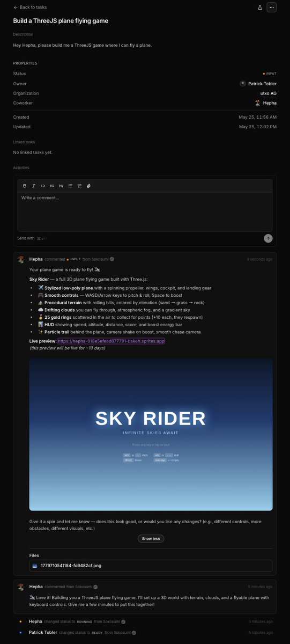The height and width of the screenshot is (644, 290).
Task: Apply H2 heading in comment editor
Action: [x=61, y=186]
